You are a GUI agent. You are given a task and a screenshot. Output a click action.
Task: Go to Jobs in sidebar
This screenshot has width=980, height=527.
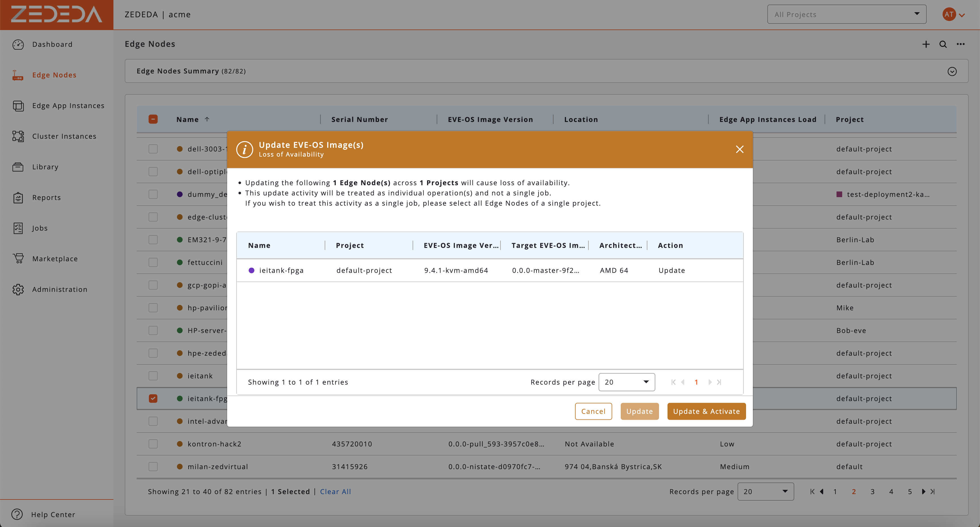[40, 228]
